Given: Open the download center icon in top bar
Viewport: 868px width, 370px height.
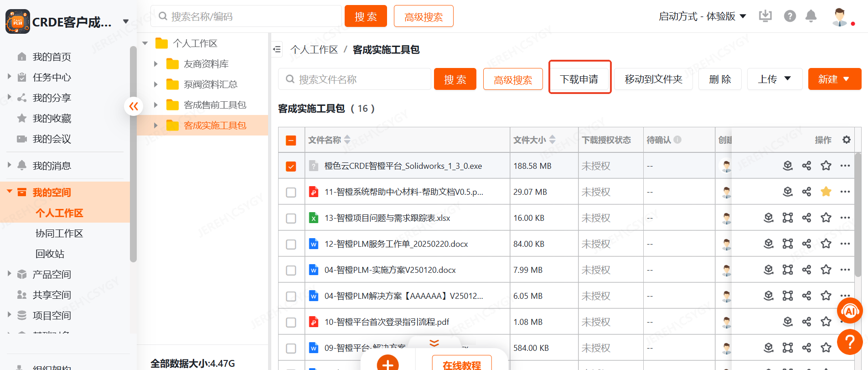Looking at the screenshot, I should (x=765, y=16).
